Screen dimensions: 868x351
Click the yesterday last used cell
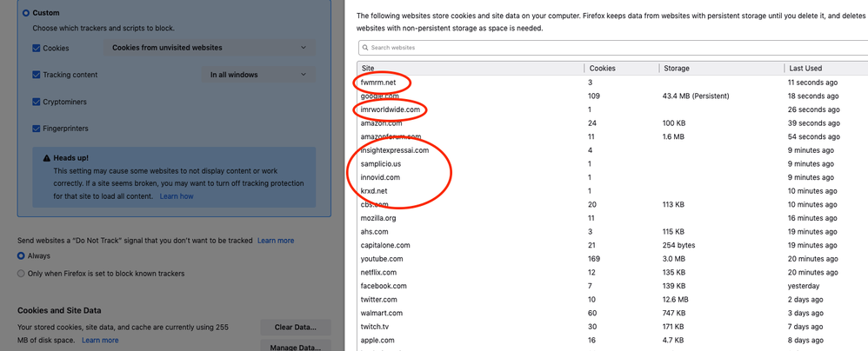tap(804, 286)
